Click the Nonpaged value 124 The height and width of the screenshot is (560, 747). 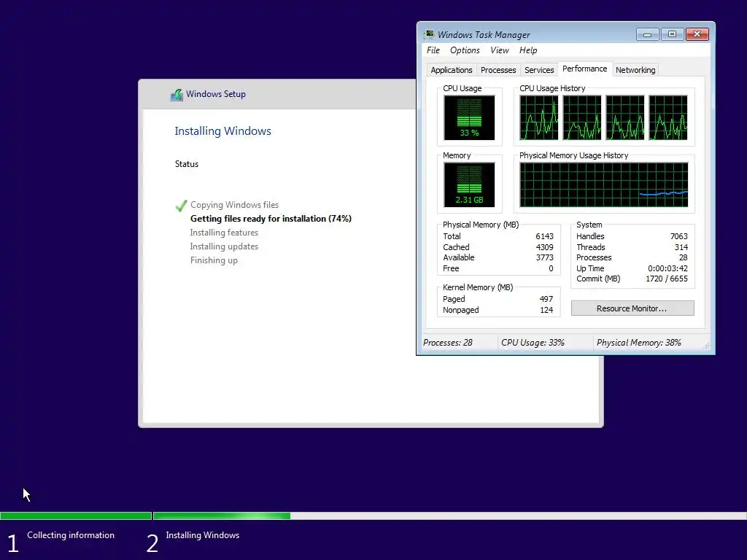coord(546,310)
